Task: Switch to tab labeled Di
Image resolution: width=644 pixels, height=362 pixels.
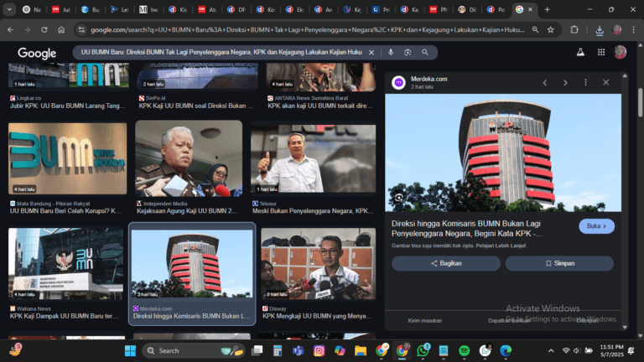Action: (x=468, y=9)
